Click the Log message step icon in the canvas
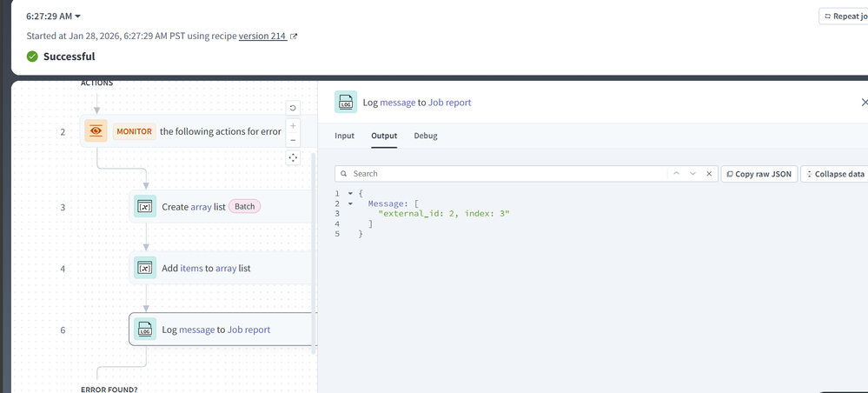The height and width of the screenshot is (393, 868). [x=145, y=330]
